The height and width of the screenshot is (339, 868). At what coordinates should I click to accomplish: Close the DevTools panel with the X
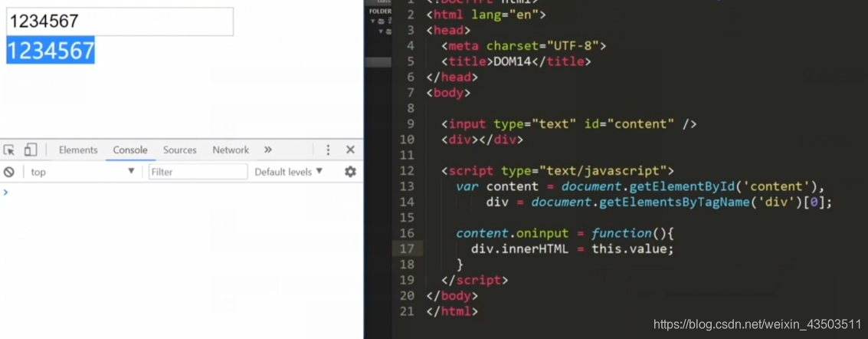coord(350,150)
